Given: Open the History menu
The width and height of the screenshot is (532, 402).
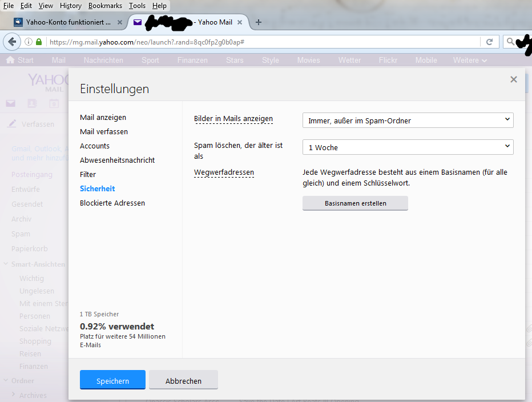Looking at the screenshot, I should (71, 6).
